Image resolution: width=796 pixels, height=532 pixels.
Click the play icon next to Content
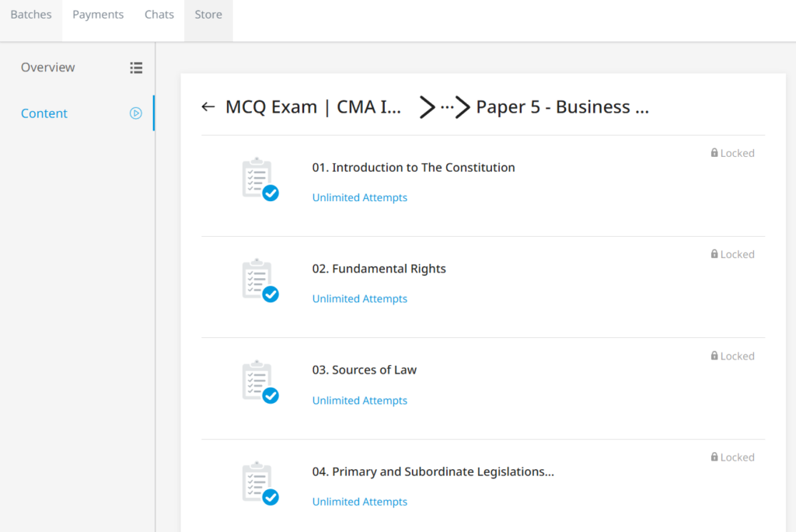coord(136,113)
